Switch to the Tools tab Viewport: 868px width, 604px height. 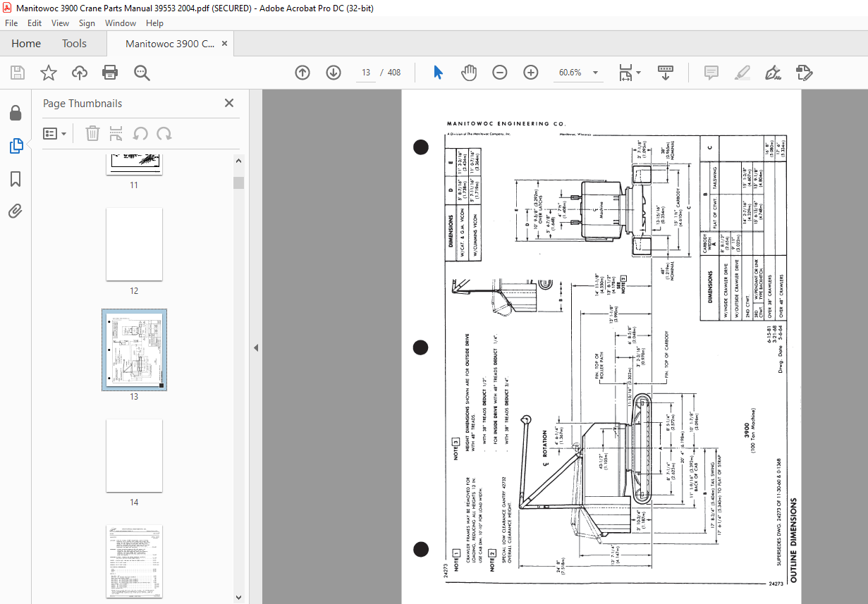(x=74, y=44)
